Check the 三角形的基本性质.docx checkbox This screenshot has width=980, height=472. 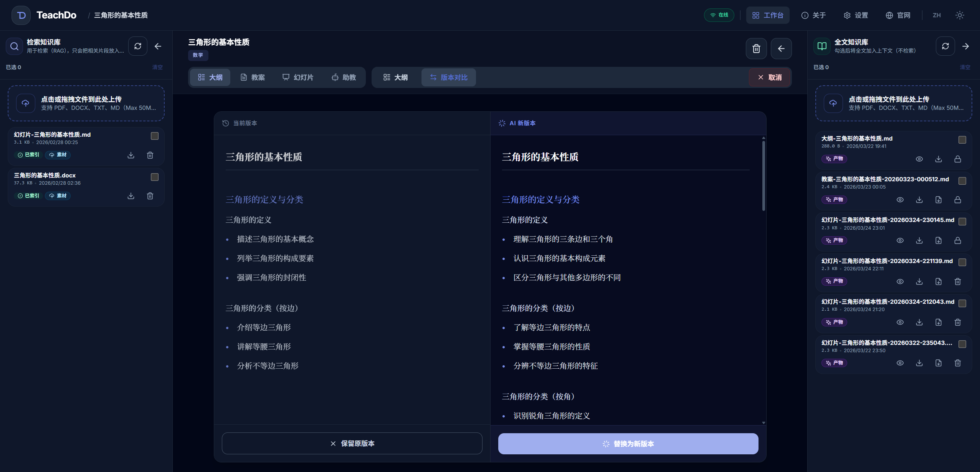155,177
